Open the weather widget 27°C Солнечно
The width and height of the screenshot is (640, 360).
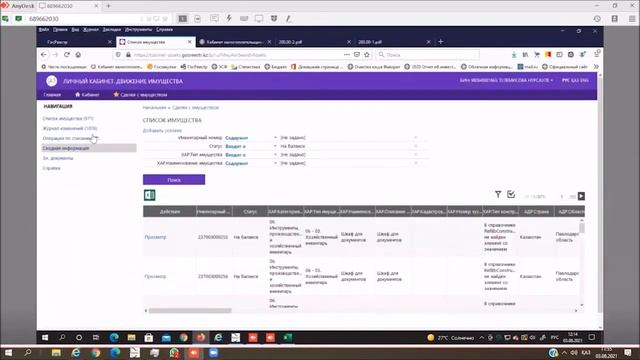pos(451,338)
